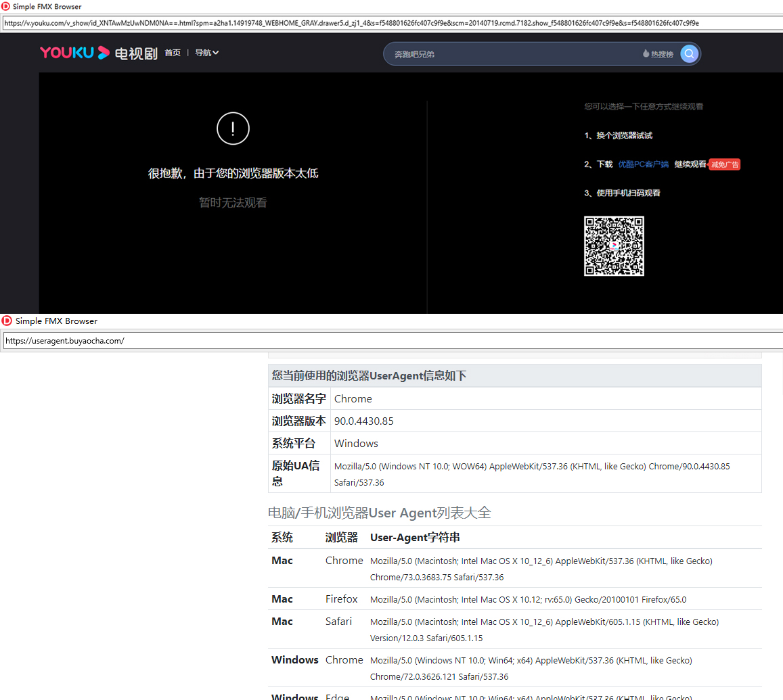Click the message 很抱歉,由于您的浏览器版本太低
The width and height of the screenshot is (783, 700).
(233, 173)
